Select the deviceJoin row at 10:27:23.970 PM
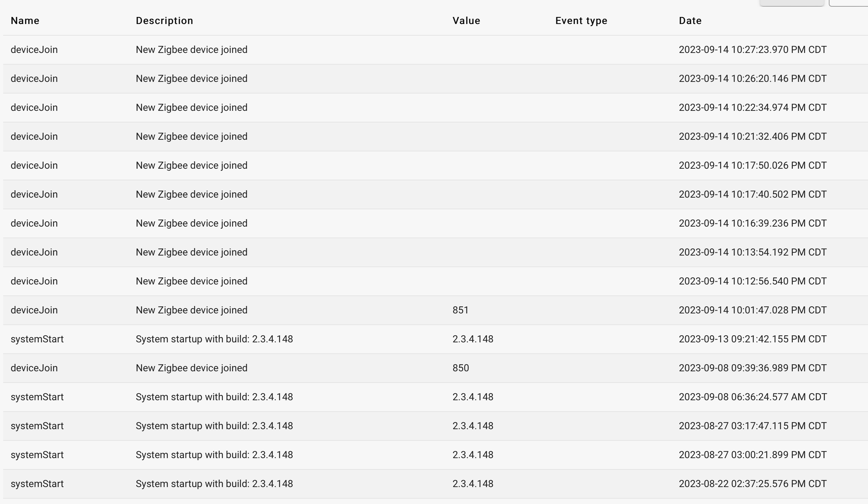The width and height of the screenshot is (868, 504). (x=435, y=50)
